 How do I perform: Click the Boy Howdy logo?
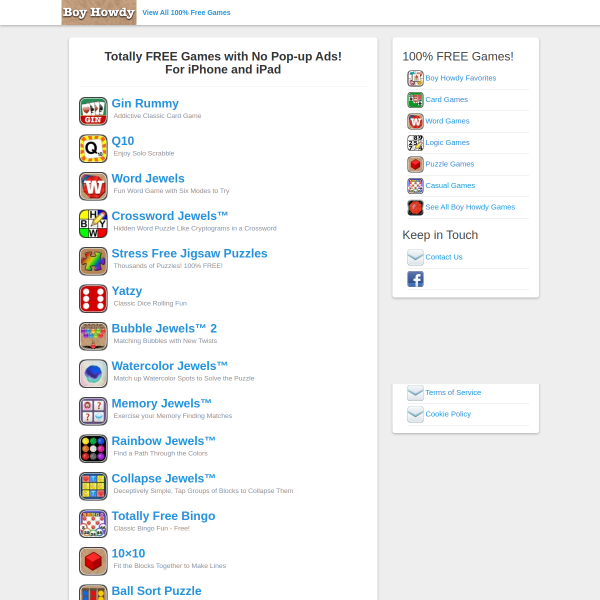[99, 12]
